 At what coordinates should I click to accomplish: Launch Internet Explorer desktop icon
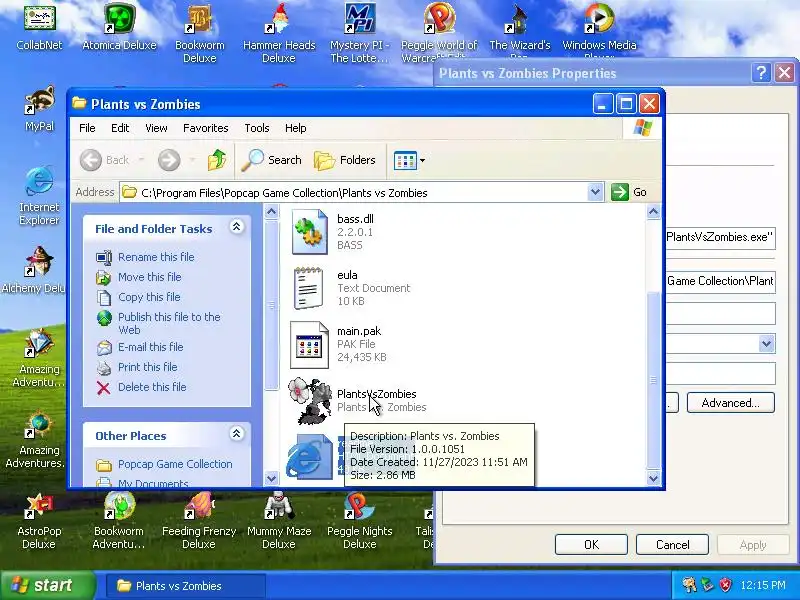point(39,196)
